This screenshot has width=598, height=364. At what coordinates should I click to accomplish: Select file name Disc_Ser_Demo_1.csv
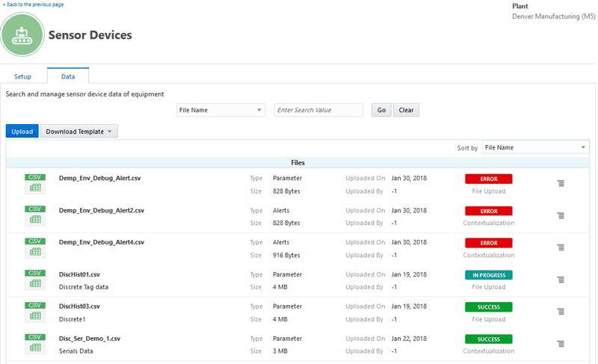(x=90, y=339)
